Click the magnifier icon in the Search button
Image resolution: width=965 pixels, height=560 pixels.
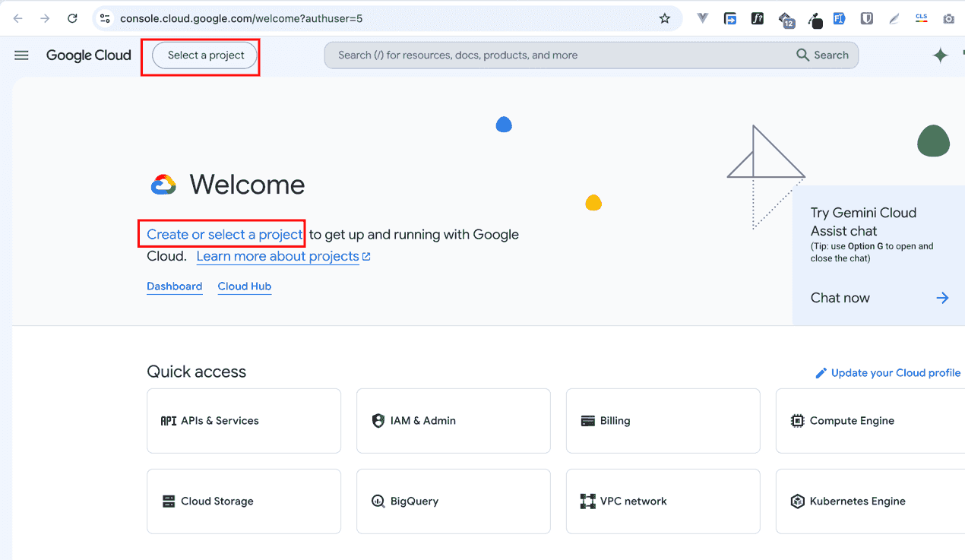point(802,55)
